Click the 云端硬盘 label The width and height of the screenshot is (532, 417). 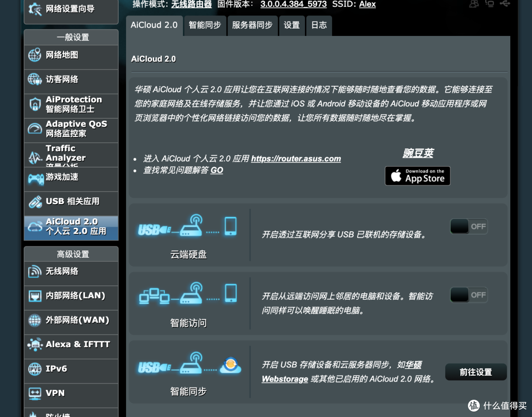(x=188, y=254)
